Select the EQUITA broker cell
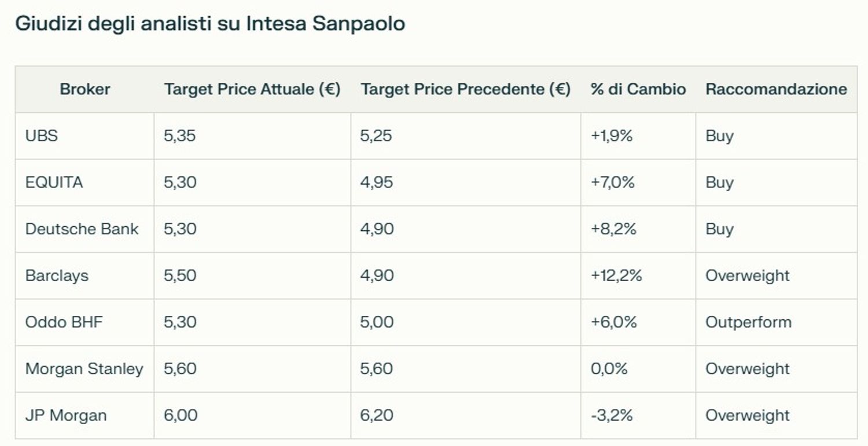The width and height of the screenshot is (868, 446). [x=54, y=183]
